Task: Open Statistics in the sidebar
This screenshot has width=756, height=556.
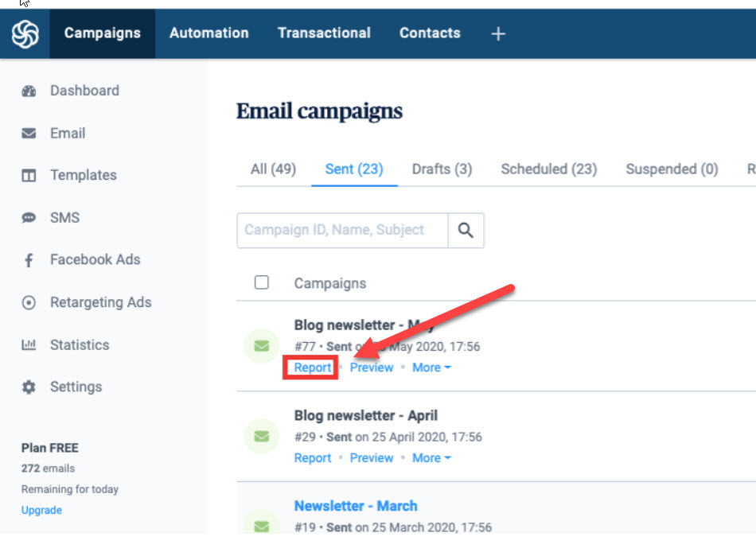Action: 79,344
